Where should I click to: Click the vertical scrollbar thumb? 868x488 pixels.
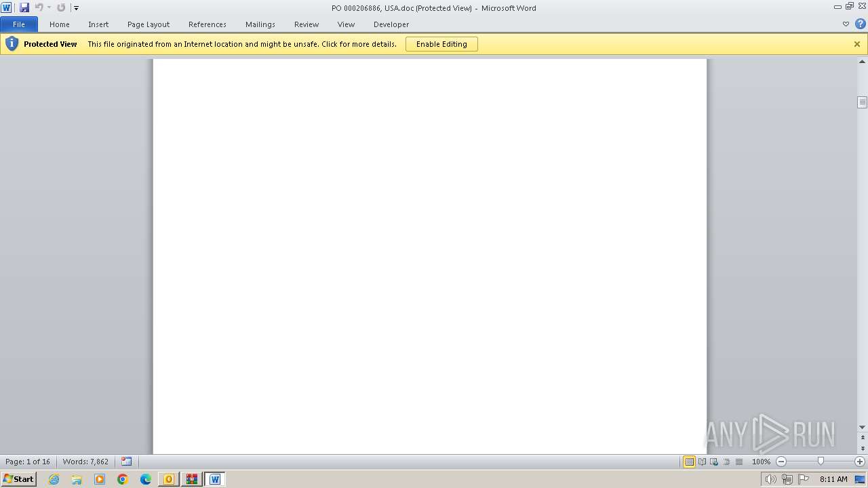[862, 102]
